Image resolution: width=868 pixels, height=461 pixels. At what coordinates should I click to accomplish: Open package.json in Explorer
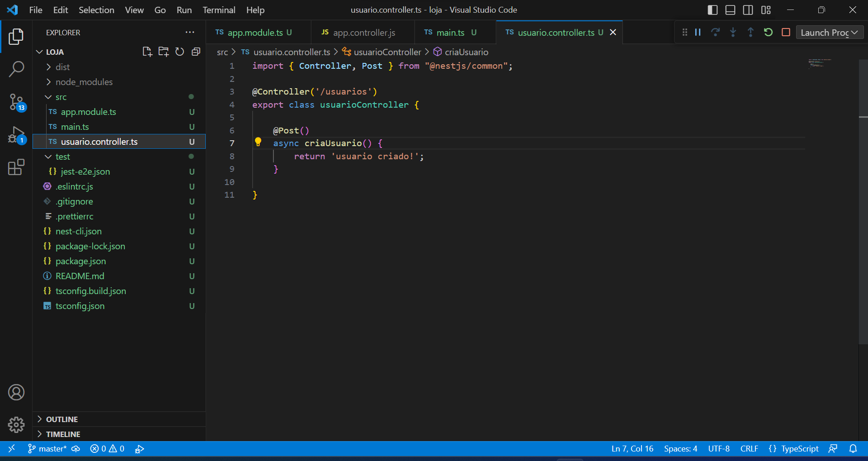(119, 261)
